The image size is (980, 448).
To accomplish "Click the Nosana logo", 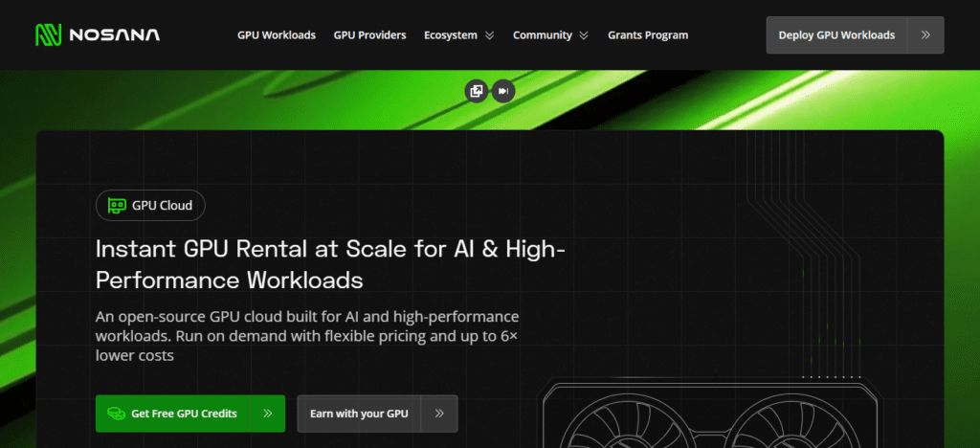I will pyautogui.click(x=98, y=35).
